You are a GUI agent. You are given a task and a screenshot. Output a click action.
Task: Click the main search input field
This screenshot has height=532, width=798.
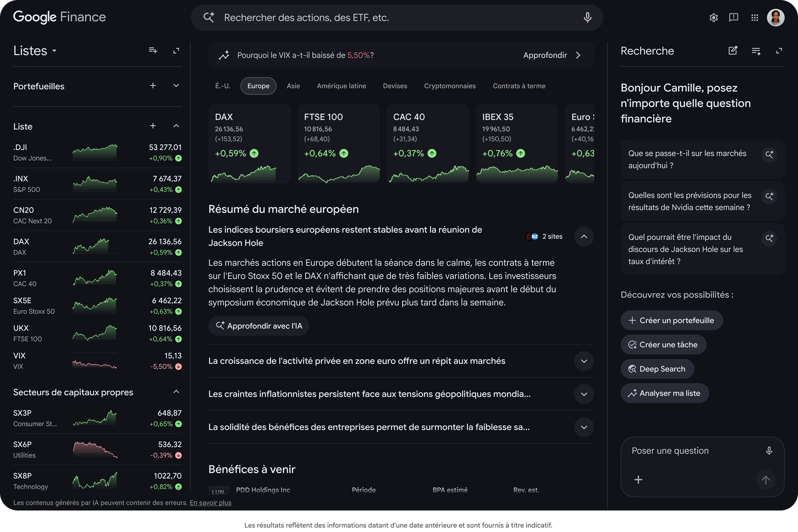tap(397, 17)
